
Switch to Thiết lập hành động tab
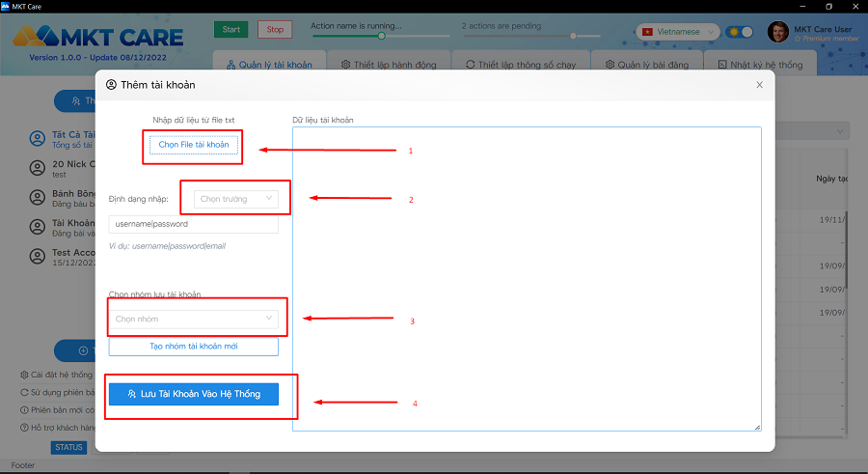[x=389, y=65]
